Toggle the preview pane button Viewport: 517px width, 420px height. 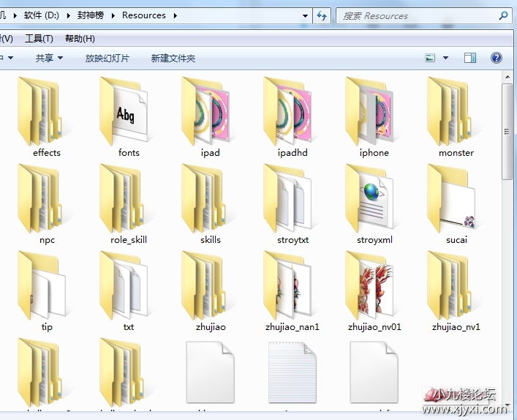(470, 58)
